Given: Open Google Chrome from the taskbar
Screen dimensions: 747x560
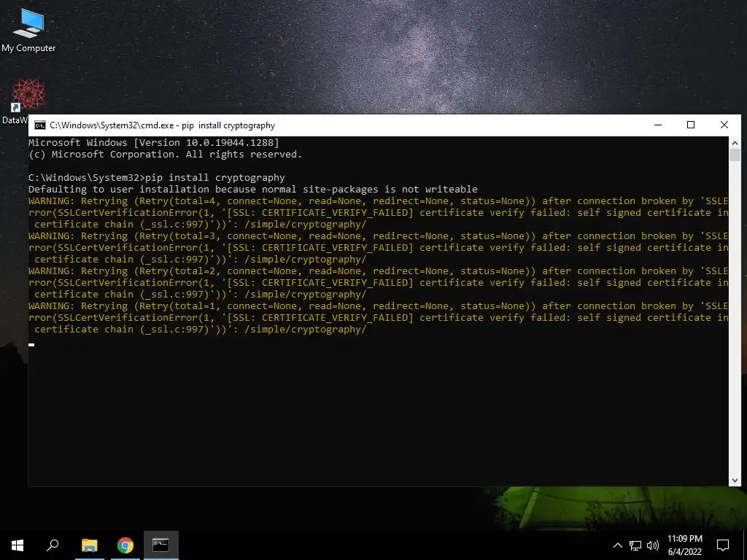Looking at the screenshot, I should point(125,545).
